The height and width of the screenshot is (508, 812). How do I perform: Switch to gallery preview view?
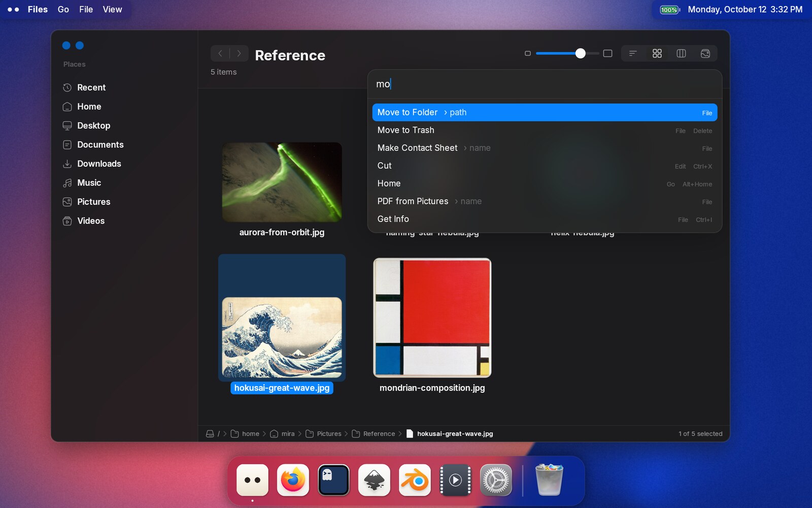click(x=705, y=53)
